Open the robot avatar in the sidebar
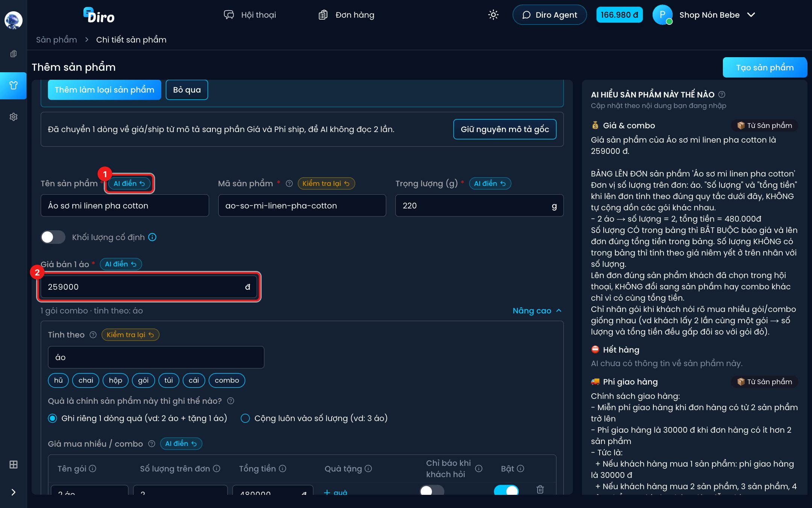 pyautogui.click(x=14, y=20)
